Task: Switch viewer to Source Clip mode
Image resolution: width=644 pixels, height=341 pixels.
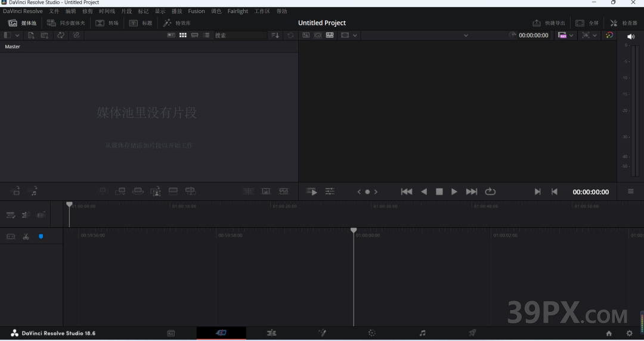Action: pyautogui.click(x=306, y=35)
